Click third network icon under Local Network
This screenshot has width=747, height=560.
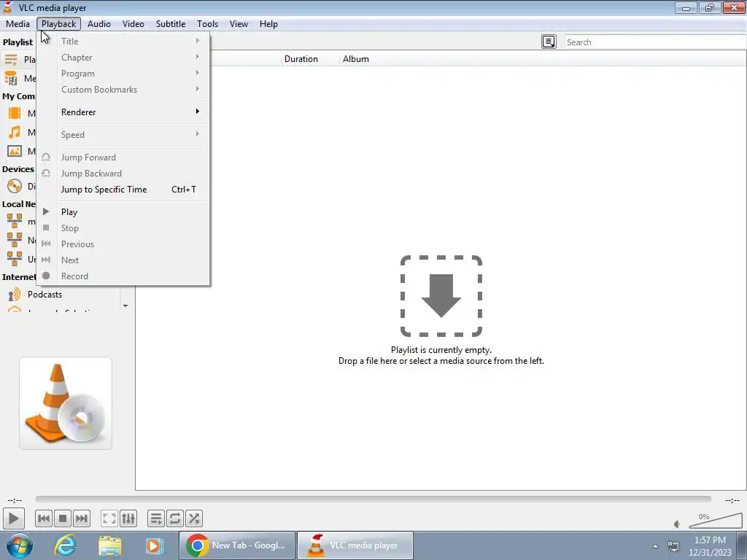pyautogui.click(x=15, y=259)
